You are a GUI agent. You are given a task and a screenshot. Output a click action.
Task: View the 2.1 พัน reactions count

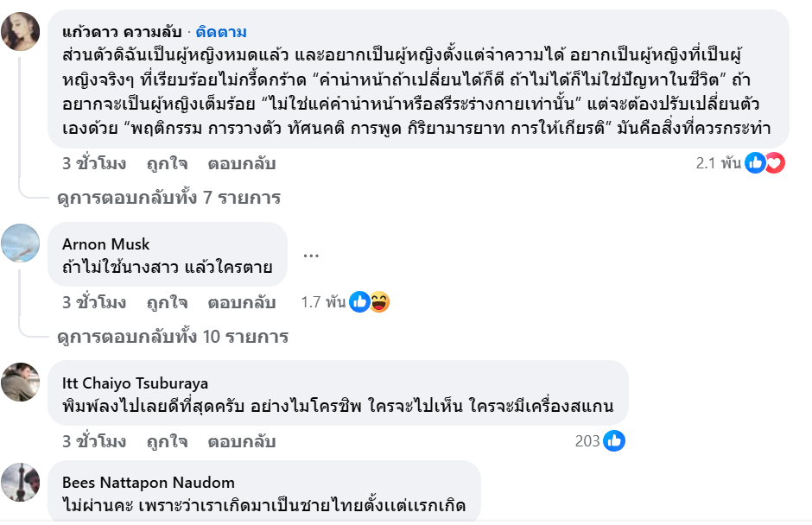(719, 163)
